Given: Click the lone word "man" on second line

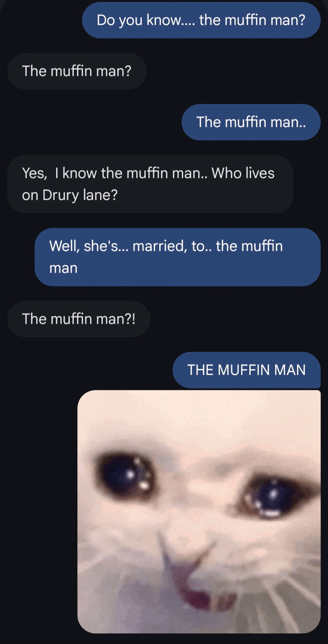Looking at the screenshot, I should (x=63, y=268).
